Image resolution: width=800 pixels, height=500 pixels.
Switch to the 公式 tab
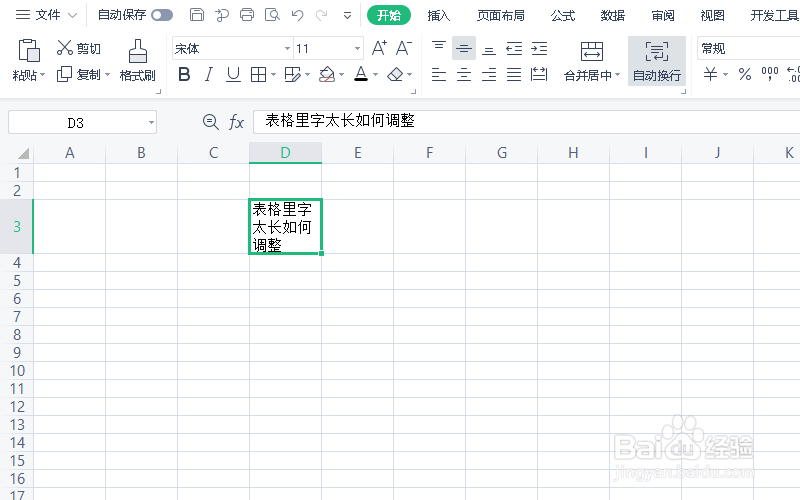563,15
